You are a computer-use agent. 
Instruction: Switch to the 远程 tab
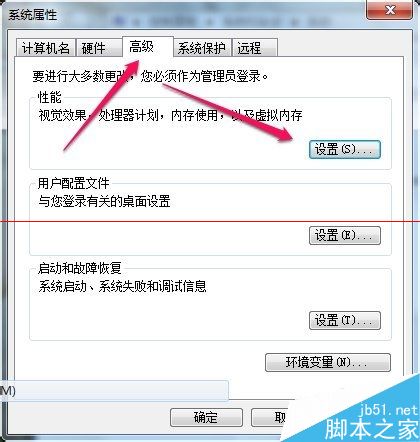(x=255, y=48)
